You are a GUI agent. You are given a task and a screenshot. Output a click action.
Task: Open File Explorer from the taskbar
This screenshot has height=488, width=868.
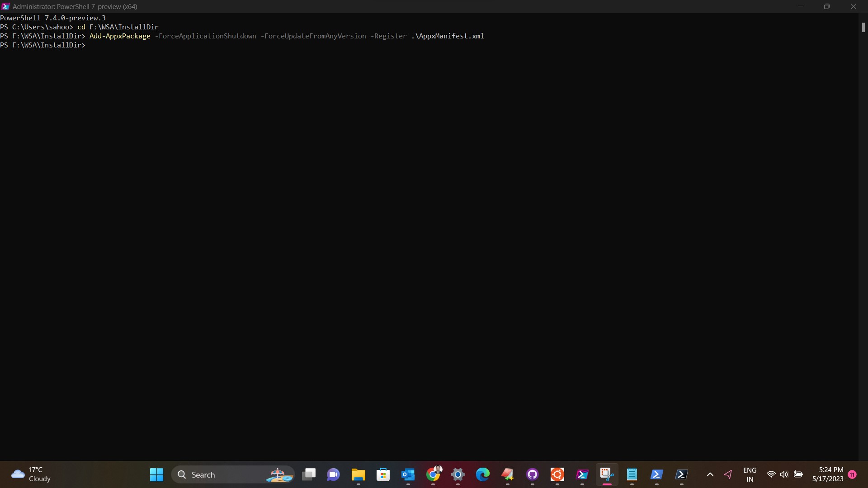[358, 475]
